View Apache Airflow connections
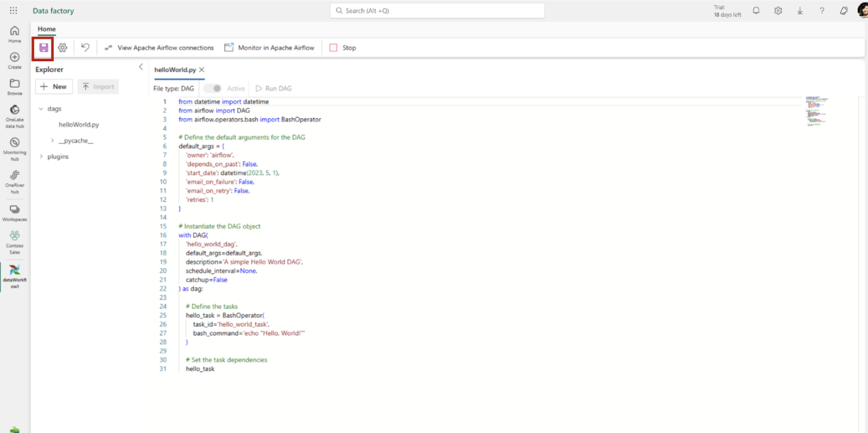The width and height of the screenshot is (868, 433). (x=159, y=48)
